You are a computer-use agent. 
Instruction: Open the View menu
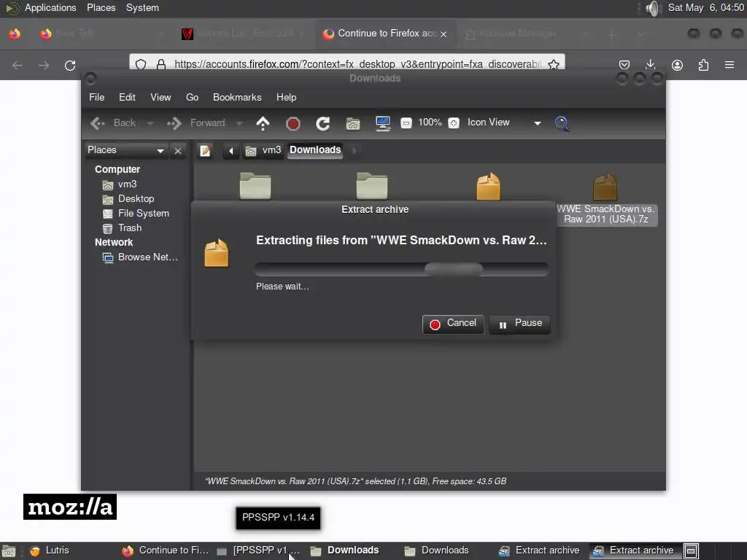pos(160,97)
